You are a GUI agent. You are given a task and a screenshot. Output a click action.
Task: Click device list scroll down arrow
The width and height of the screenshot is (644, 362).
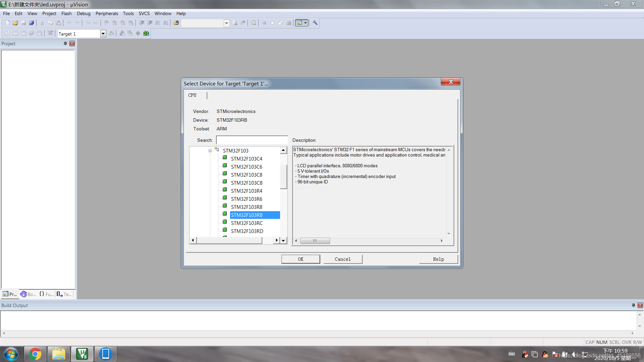pos(283,240)
